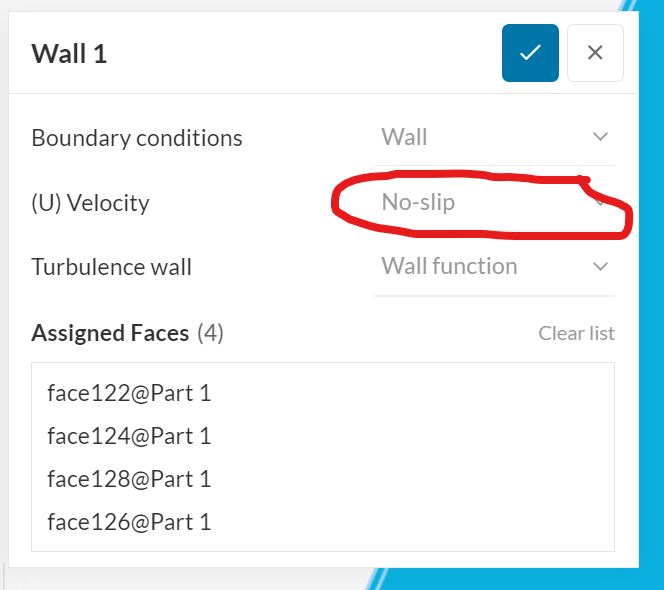
Task: Click the Turbulence wall label
Action: coord(111,267)
